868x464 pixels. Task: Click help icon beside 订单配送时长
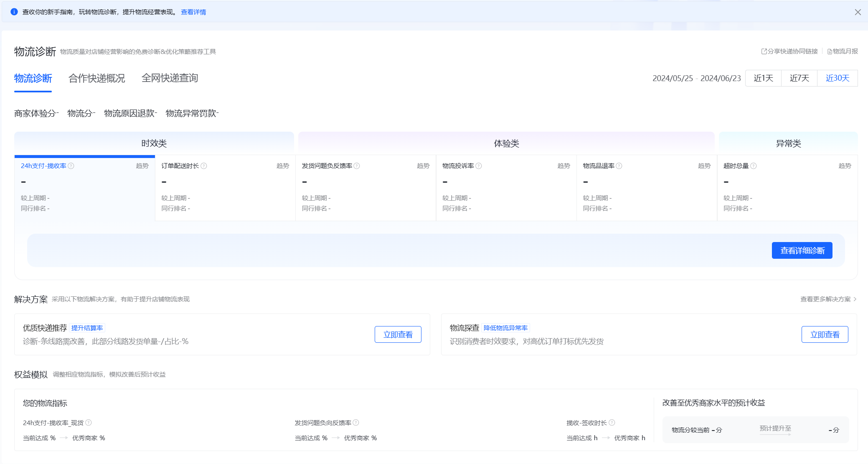click(x=204, y=166)
